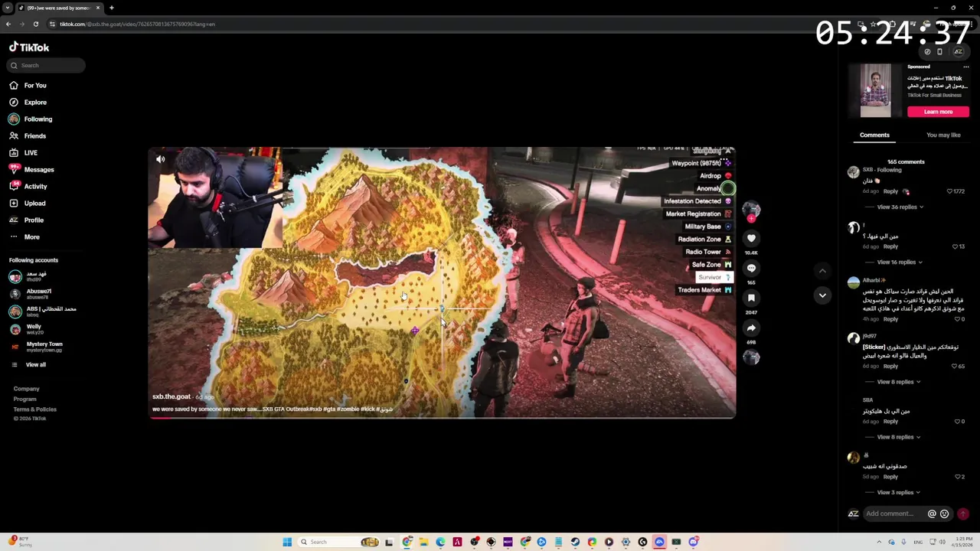Switch to Comments tab

point(874,135)
